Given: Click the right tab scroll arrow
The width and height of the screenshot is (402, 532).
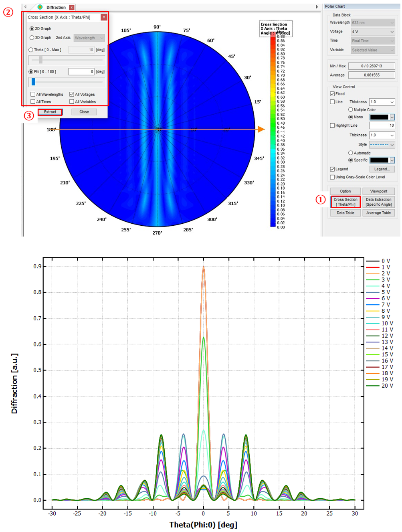Looking at the screenshot, I should 317,7.
